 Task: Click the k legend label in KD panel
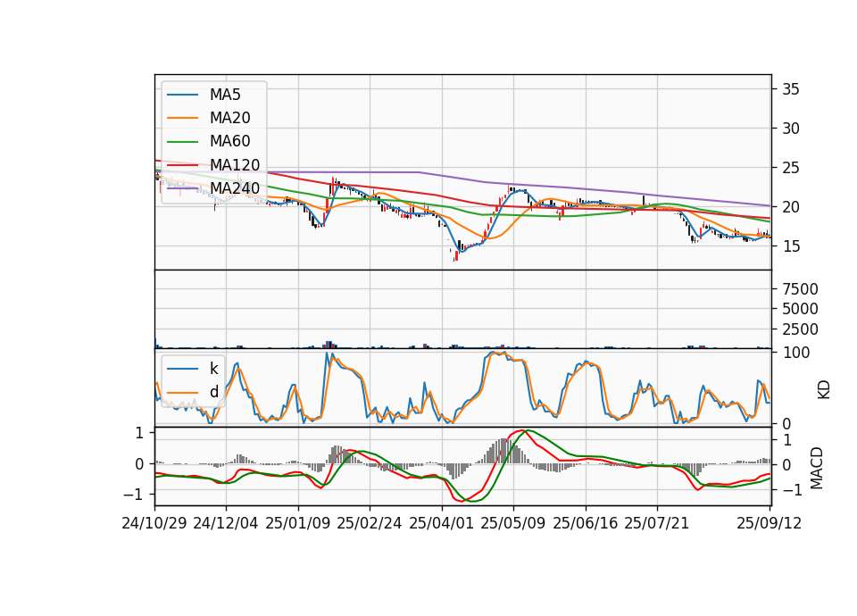pos(214,369)
